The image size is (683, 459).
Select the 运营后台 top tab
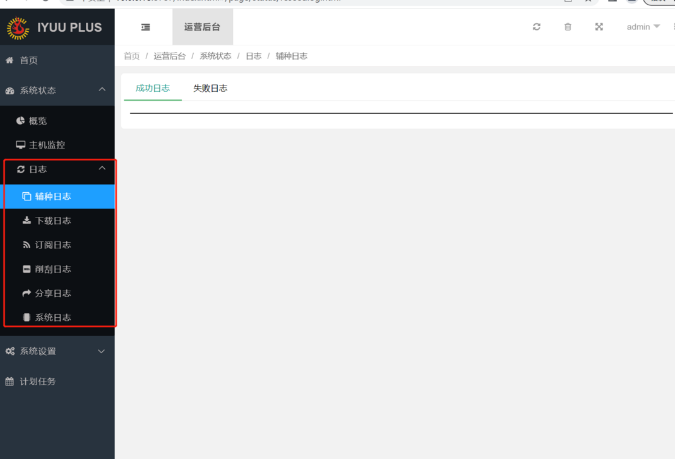click(x=203, y=27)
